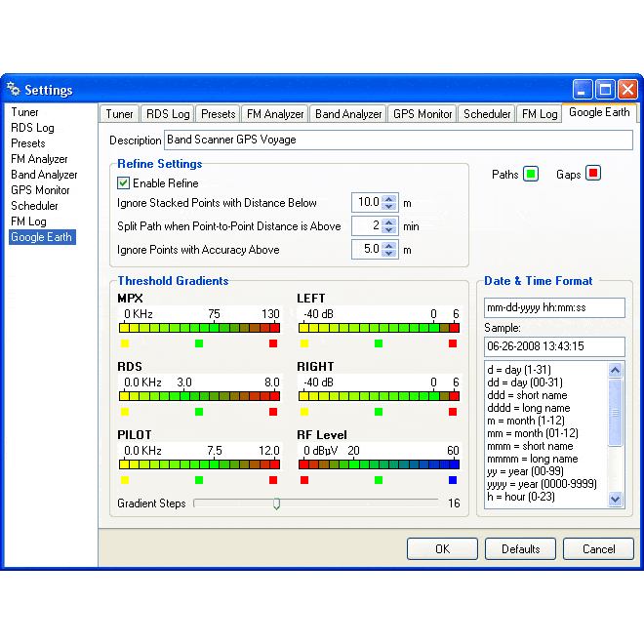Click the red marker under RDS gradient
The image size is (644, 644).
[273, 412]
